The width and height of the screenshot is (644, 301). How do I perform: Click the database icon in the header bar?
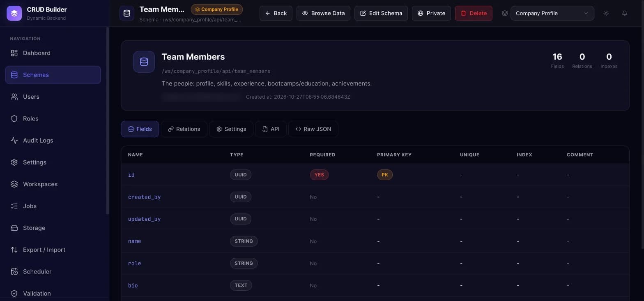point(126,13)
